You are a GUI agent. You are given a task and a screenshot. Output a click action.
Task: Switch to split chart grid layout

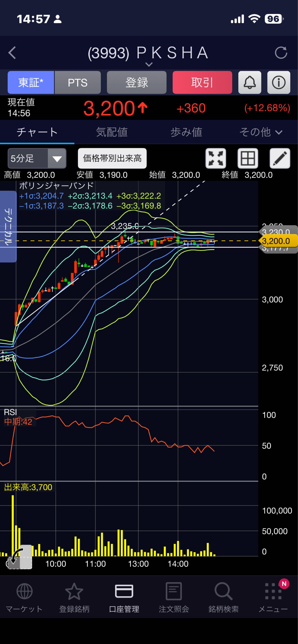click(247, 158)
